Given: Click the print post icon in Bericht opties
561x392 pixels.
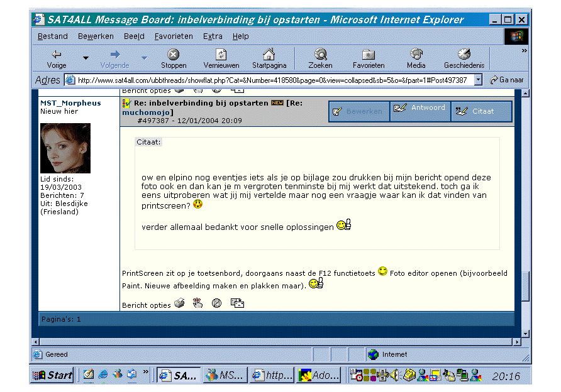Looking at the screenshot, I should click(180, 303).
